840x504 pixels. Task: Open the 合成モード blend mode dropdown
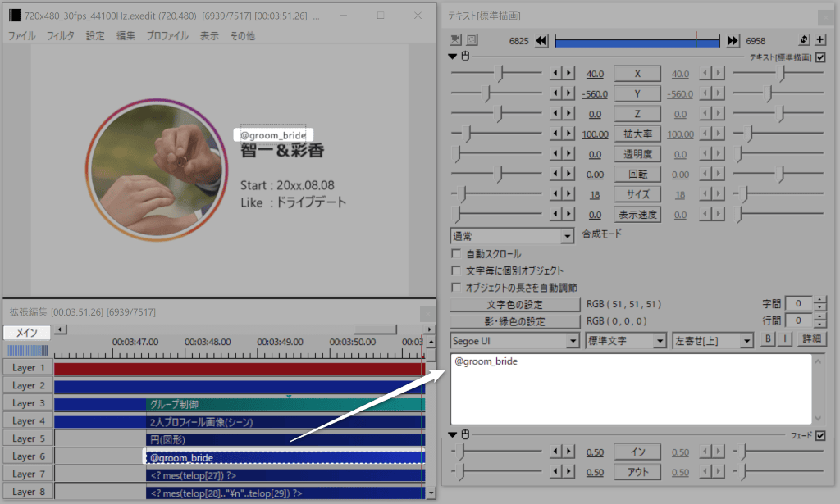click(x=512, y=236)
